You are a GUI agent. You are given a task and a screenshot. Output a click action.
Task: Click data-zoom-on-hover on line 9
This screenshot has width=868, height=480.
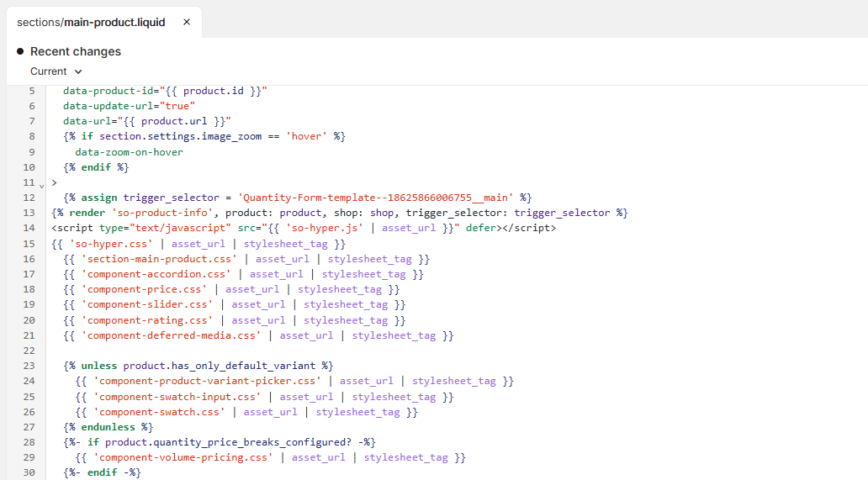(x=129, y=151)
